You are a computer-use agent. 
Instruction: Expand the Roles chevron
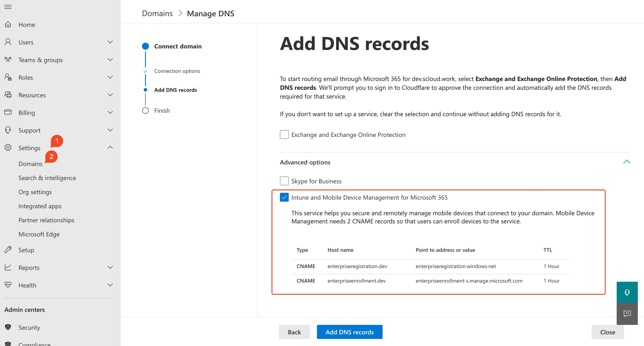click(110, 77)
